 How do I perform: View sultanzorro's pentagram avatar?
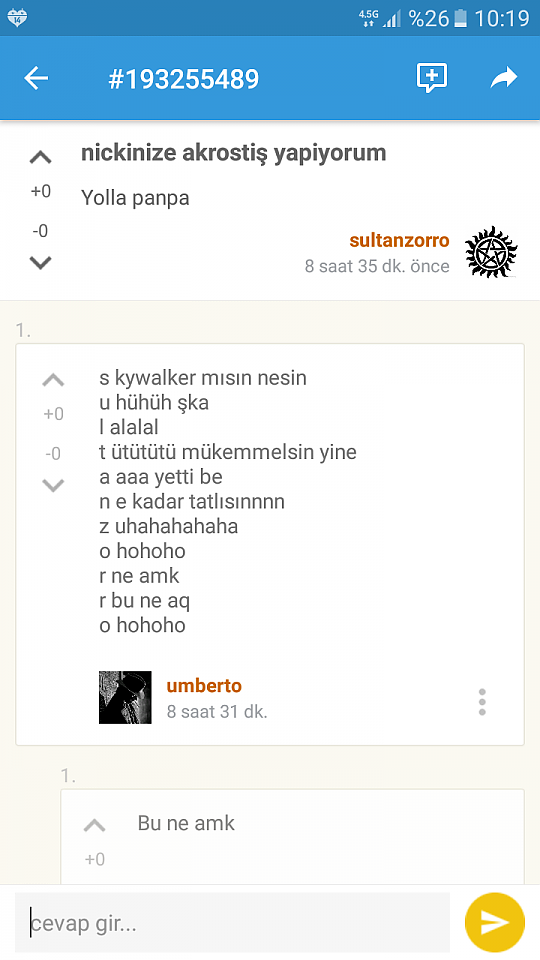pos(491,252)
